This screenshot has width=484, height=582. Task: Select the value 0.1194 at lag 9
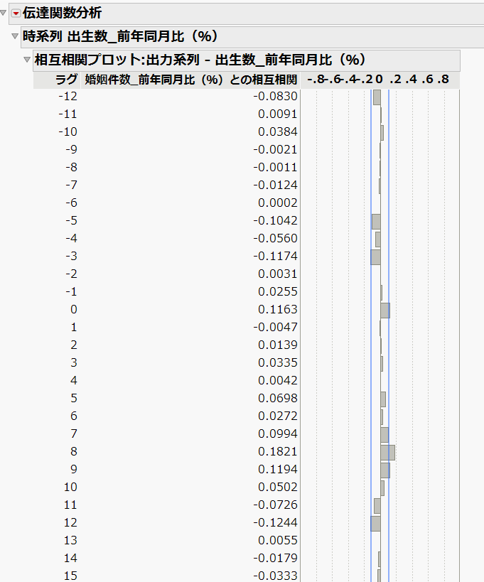click(x=278, y=469)
